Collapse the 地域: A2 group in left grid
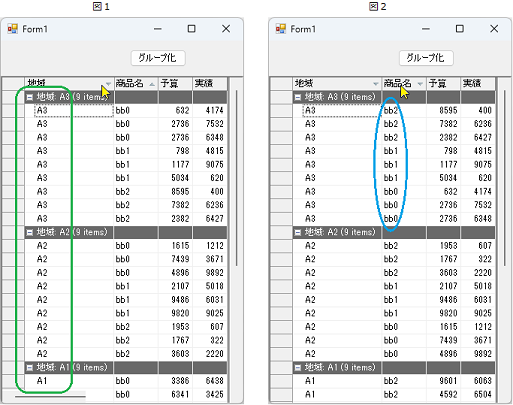Image resolution: width=513 pixels, height=405 pixels. [x=30, y=232]
